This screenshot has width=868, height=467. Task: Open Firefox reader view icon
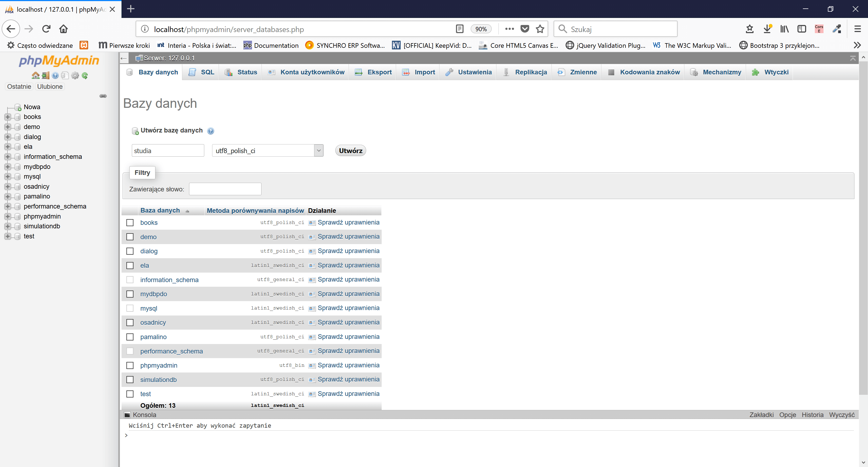coord(459,29)
